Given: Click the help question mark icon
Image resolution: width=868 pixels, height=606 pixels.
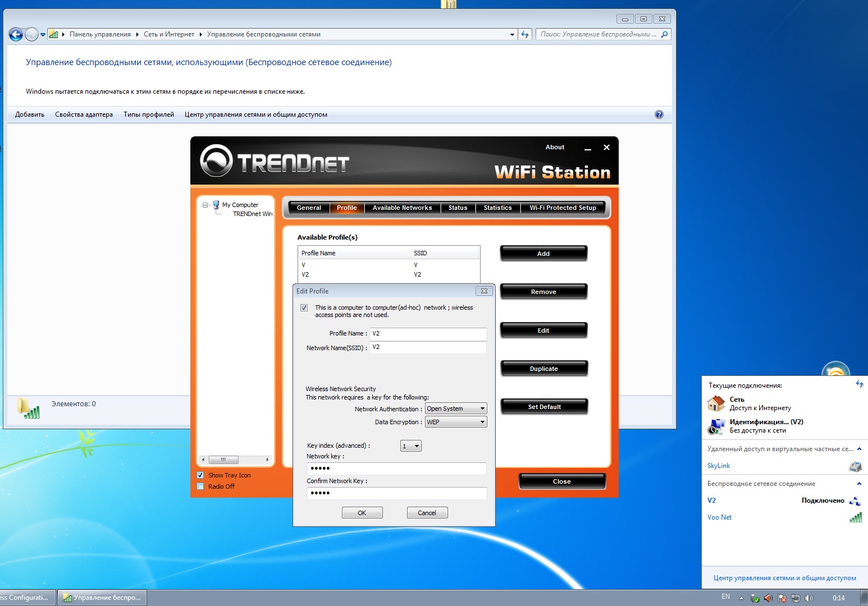Looking at the screenshot, I should [659, 114].
